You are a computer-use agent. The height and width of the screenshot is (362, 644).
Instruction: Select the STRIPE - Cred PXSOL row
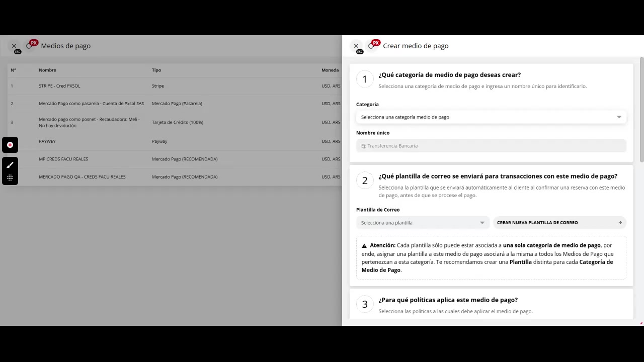click(x=59, y=86)
